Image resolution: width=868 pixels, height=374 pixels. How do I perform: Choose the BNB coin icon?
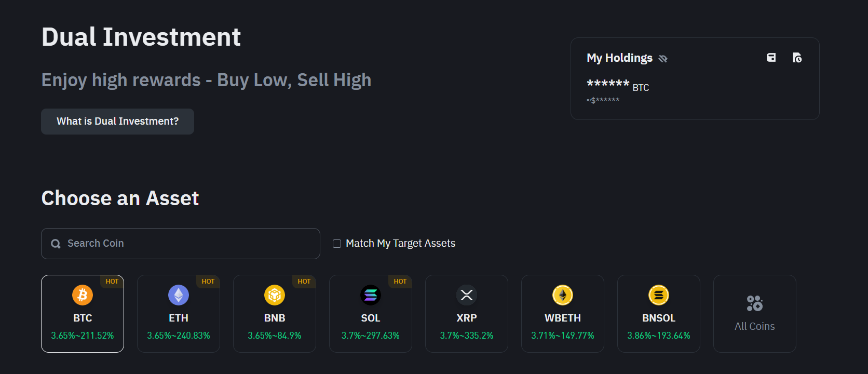click(275, 295)
